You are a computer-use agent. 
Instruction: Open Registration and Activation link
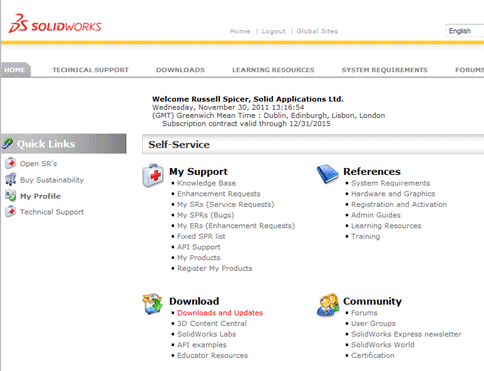[399, 205]
